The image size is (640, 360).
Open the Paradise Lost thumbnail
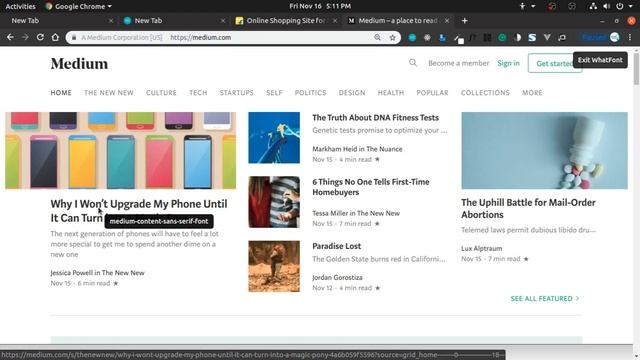[274, 266]
